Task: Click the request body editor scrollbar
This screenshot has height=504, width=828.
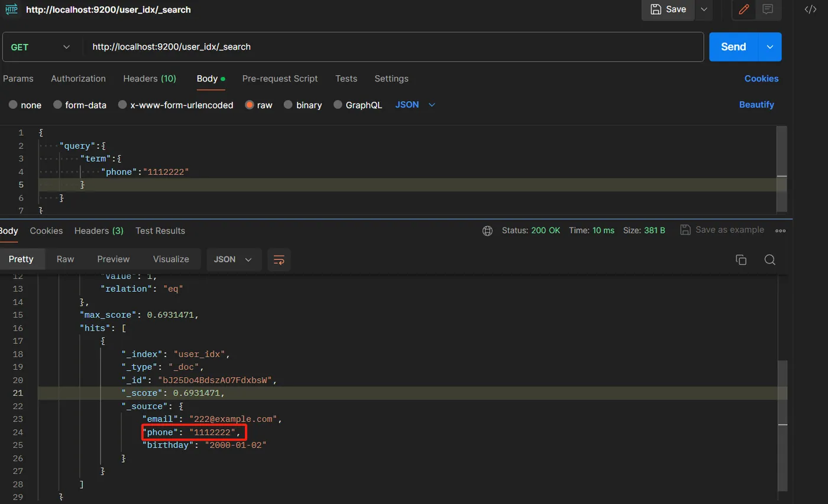Action: point(782,168)
